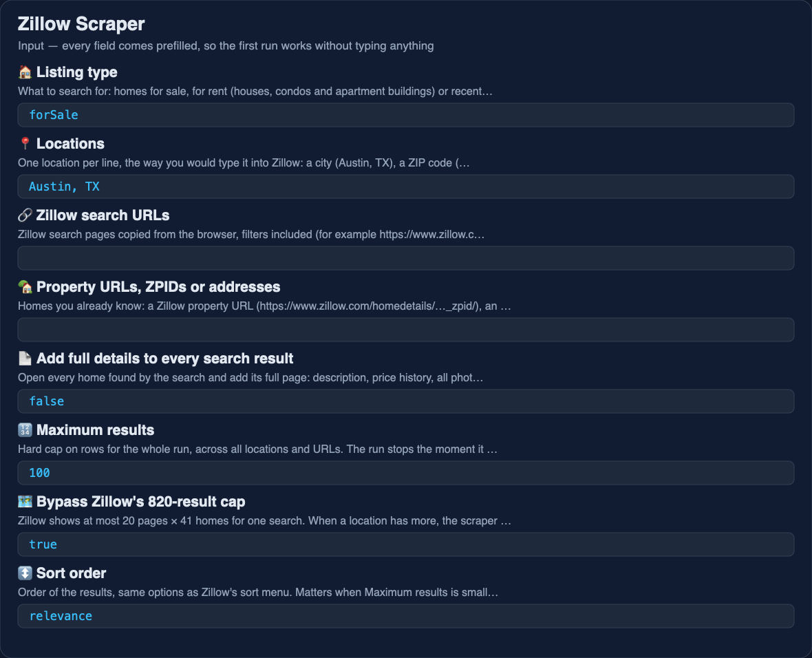Toggle the Bypass 820-result cap field showing true
812x658 pixels.
(406, 544)
